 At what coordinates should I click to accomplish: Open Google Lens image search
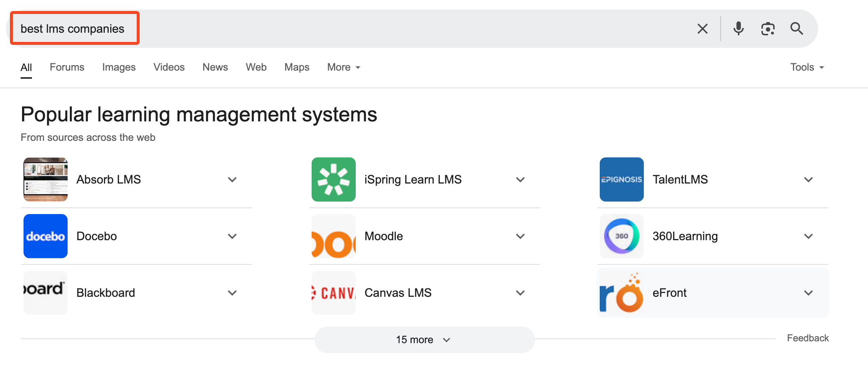[768, 28]
